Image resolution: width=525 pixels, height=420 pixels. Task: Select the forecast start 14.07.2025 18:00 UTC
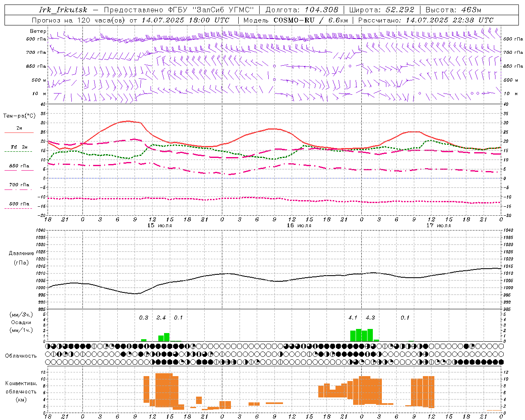(x=186, y=20)
